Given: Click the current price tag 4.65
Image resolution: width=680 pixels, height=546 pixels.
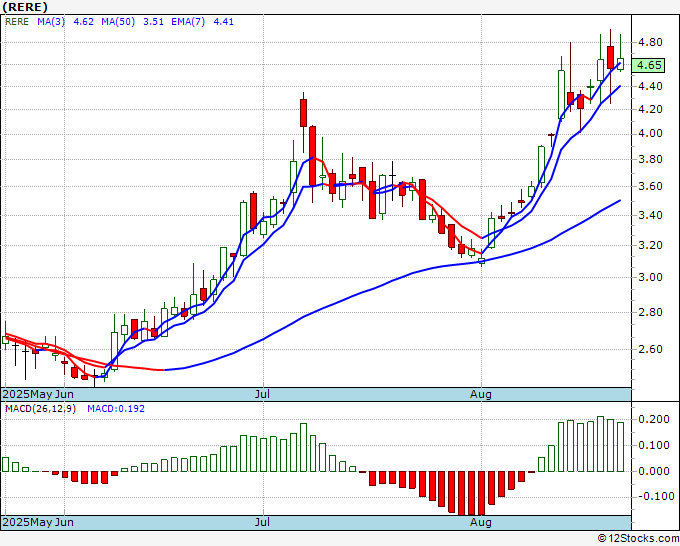Looking at the screenshot, I should pyautogui.click(x=649, y=65).
